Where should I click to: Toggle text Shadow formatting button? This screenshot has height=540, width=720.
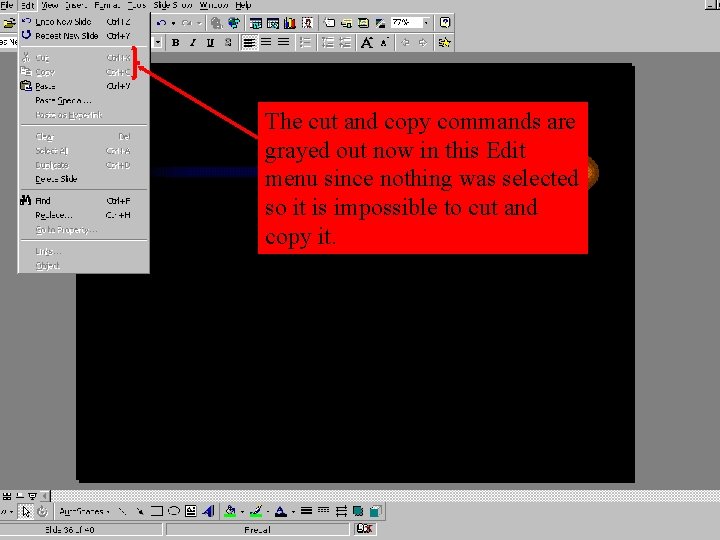[x=228, y=43]
